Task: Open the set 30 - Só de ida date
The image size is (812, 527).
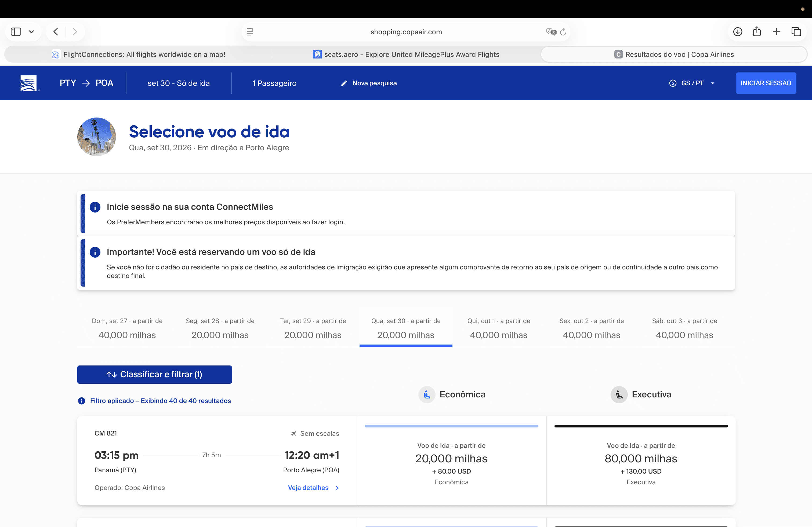Action: (179, 83)
